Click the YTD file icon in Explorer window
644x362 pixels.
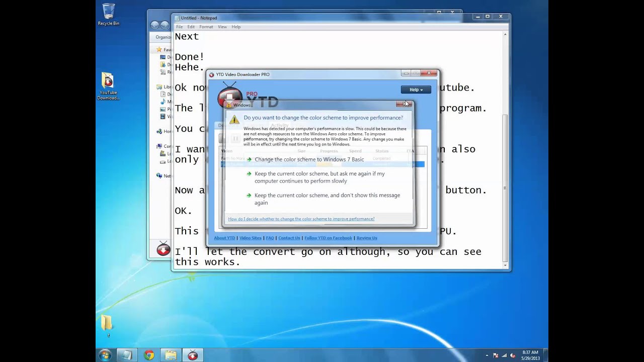(x=163, y=249)
